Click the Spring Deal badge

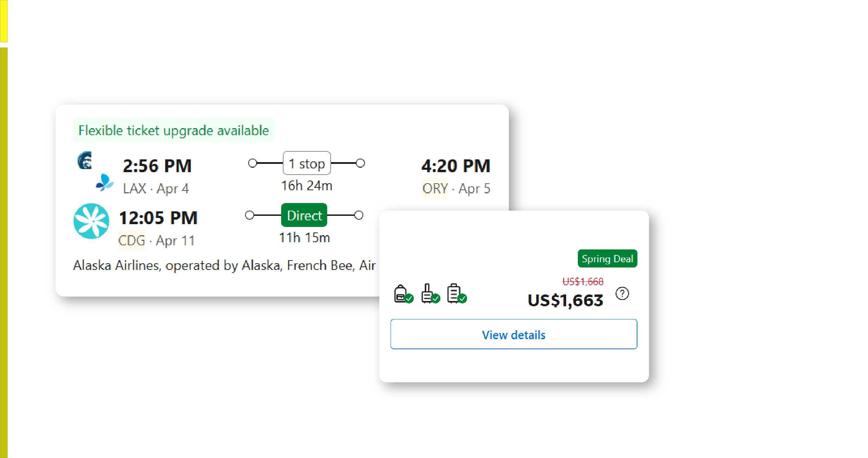click(x=607, y=259)
